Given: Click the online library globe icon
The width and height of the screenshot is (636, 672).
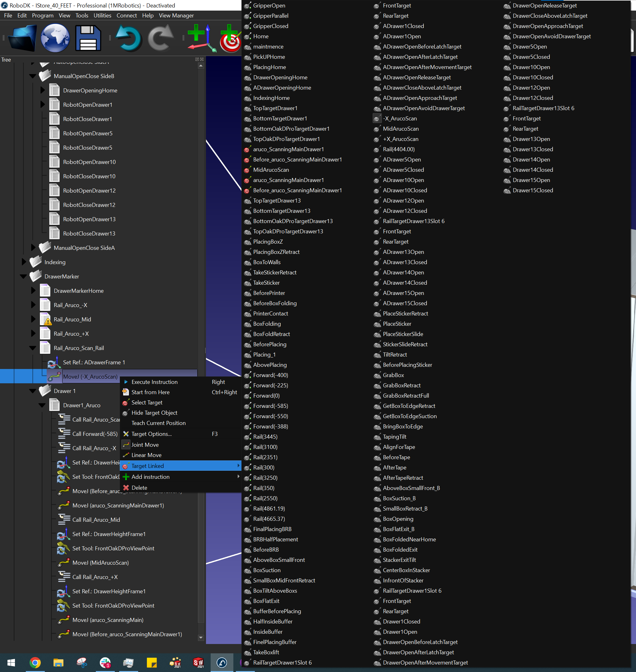Looking at the screenshot, I should [x=55, y=38].
